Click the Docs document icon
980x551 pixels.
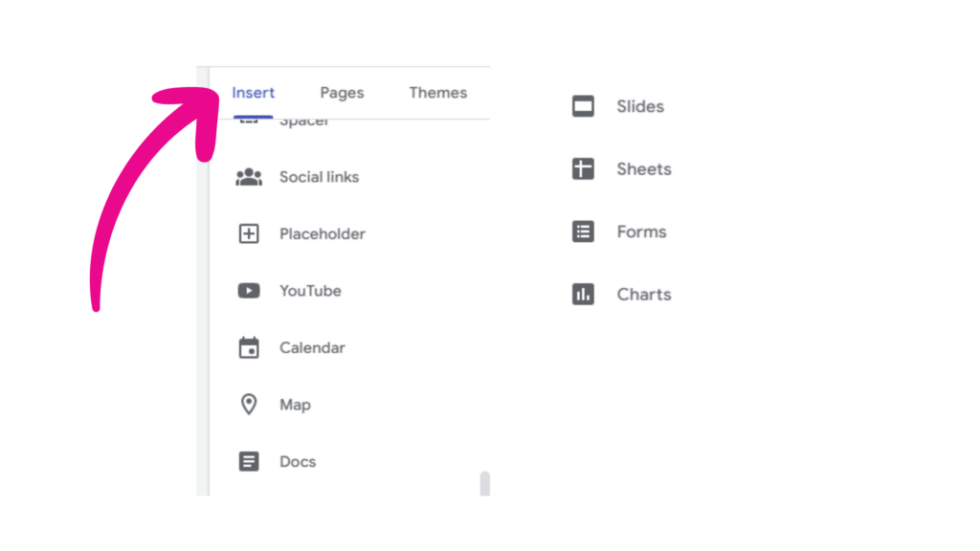249,461
